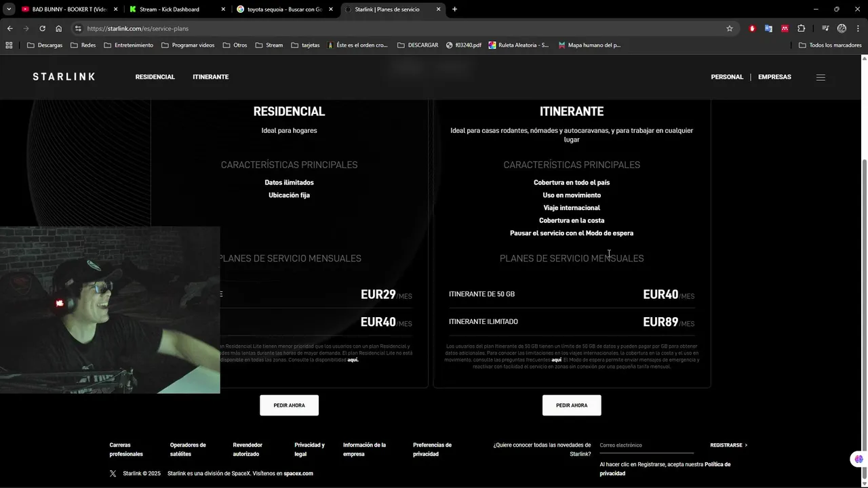This screenshot has width=868, height=488.
Task: Open the Descargas bookmark folder
Action: pyautogui.click(x=45, y=45)
